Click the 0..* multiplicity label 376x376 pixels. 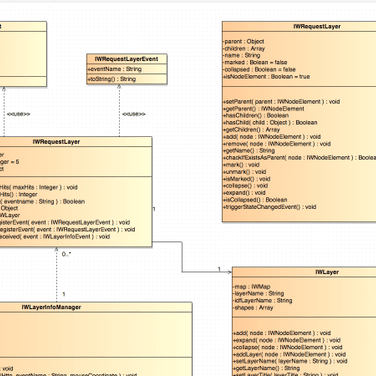(66, 254)
